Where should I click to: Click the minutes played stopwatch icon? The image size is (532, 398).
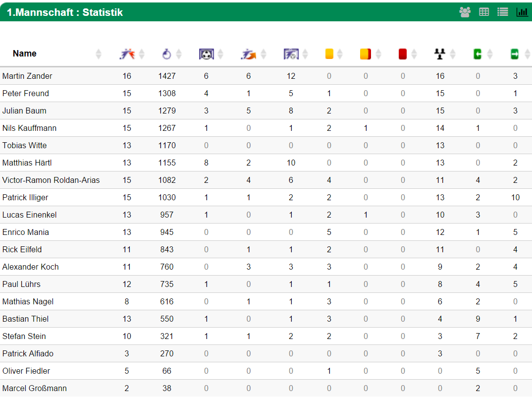click(166, 54)
